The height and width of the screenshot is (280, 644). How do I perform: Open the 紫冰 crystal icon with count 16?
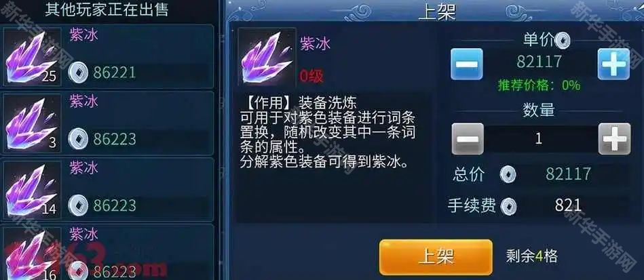pos(32,253)
